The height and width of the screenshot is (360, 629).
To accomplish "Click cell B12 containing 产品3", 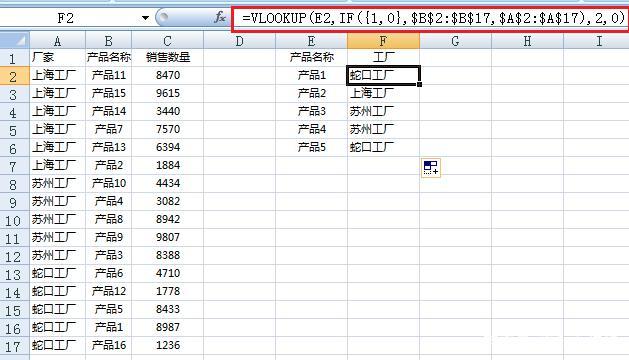I will (108, 256).
